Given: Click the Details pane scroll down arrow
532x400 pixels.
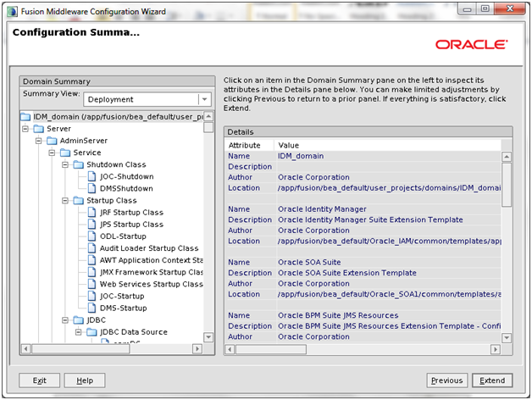Looking at the screenshot, I should 507,337.
